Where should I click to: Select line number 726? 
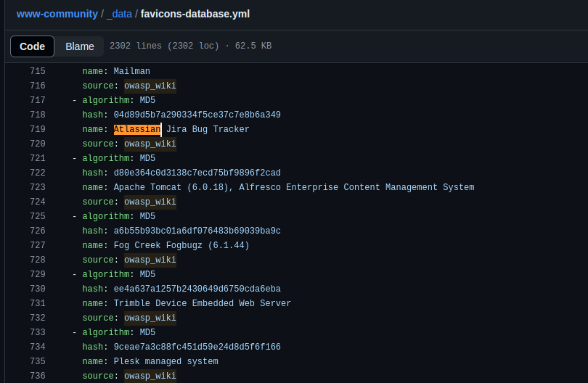[x=38, y=231]
